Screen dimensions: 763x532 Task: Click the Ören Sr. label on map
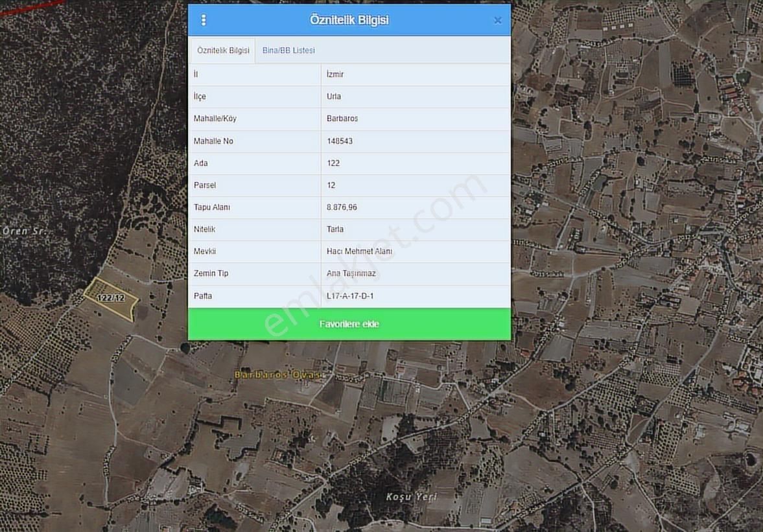coord(25,231)
